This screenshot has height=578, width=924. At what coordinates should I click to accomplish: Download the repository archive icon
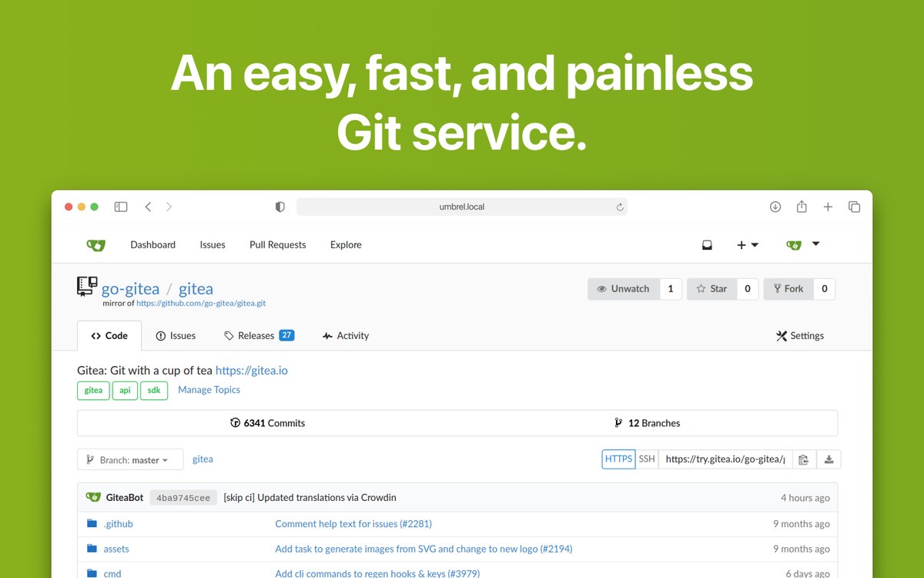pyautogui.click(x=829, y=459)
